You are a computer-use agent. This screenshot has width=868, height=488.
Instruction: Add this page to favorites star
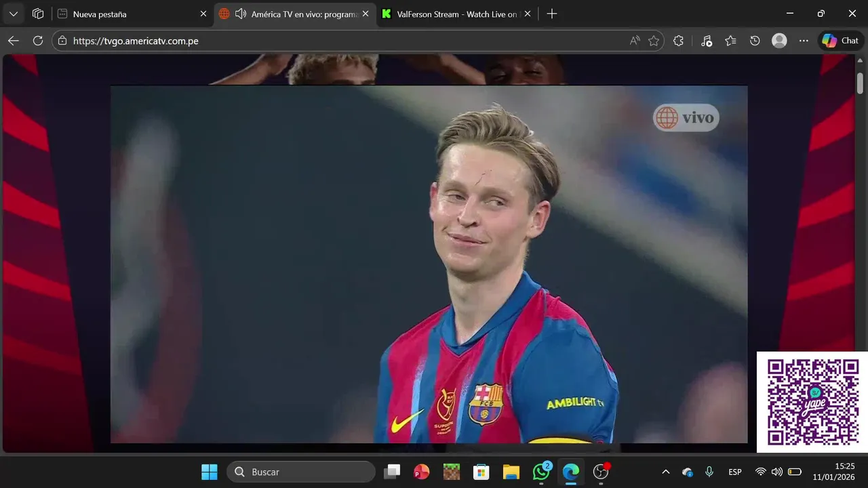(654, 41)
